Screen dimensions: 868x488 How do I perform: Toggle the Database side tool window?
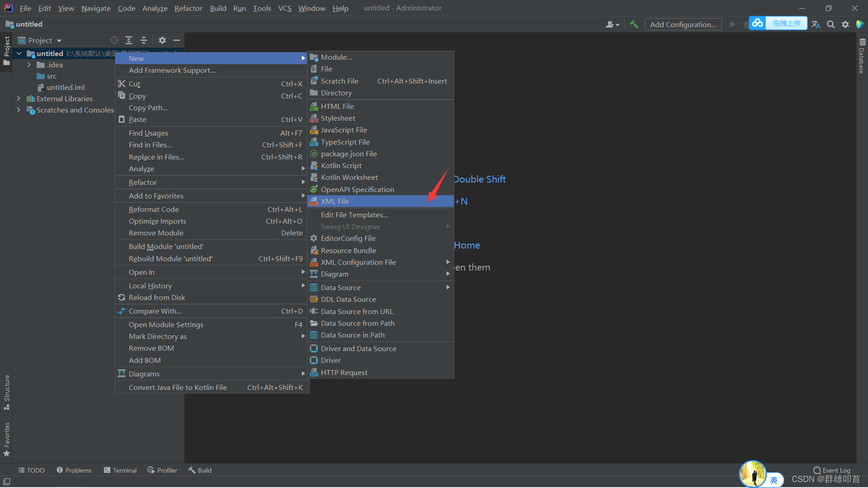862,56
